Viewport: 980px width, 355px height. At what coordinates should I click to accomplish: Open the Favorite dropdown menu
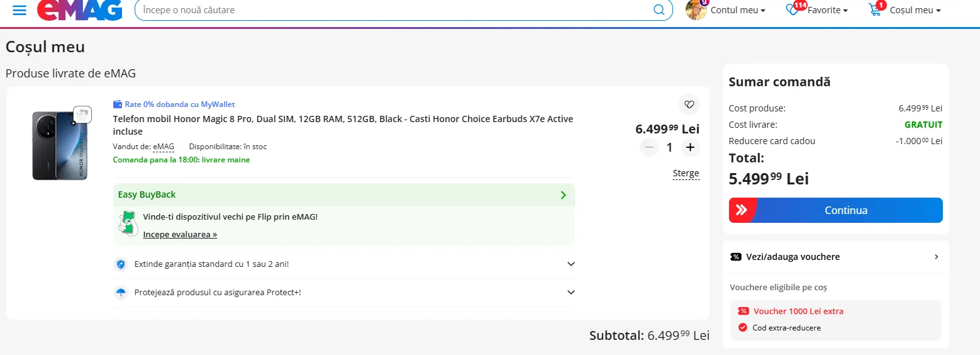[x=828, y=10]
